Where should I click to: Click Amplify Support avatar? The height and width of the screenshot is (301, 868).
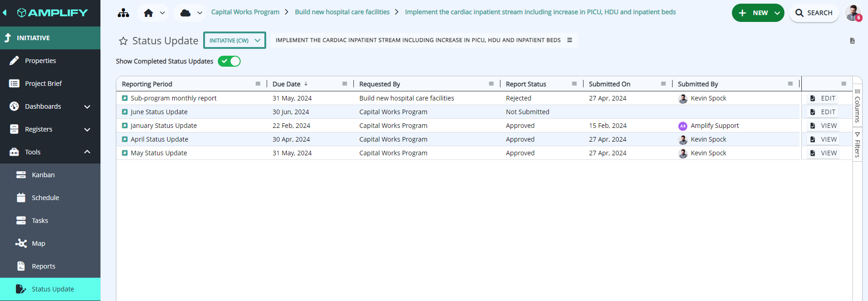[683, 126]
